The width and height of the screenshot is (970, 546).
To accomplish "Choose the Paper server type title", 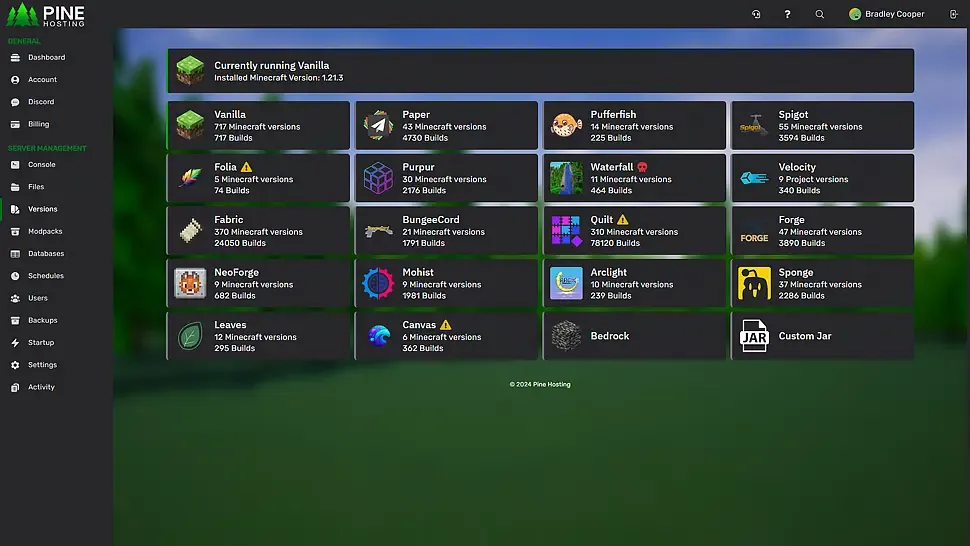I will [416, 114].
